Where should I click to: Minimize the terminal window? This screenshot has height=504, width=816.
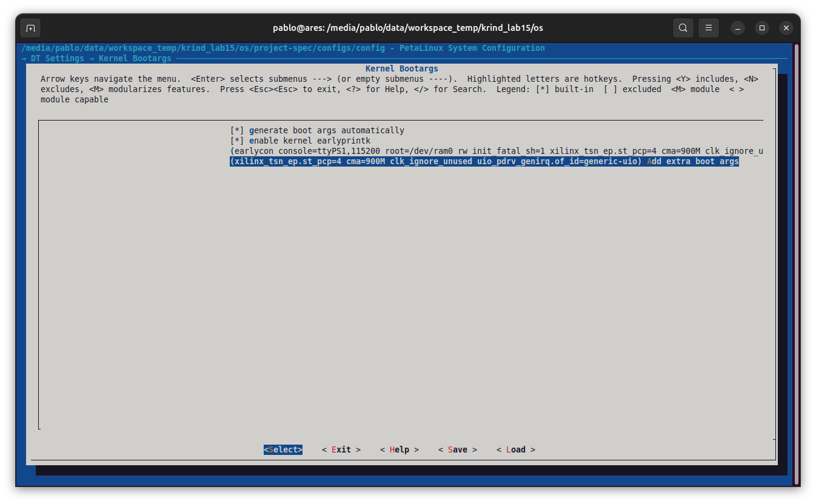tap(737, 27)
